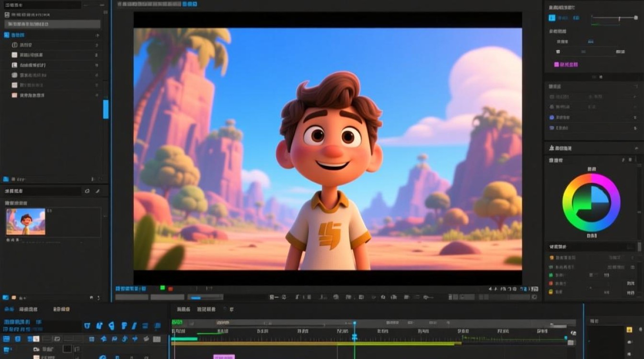Click the red record button below the preview
The image size is (644, 359).
point(170,289)
